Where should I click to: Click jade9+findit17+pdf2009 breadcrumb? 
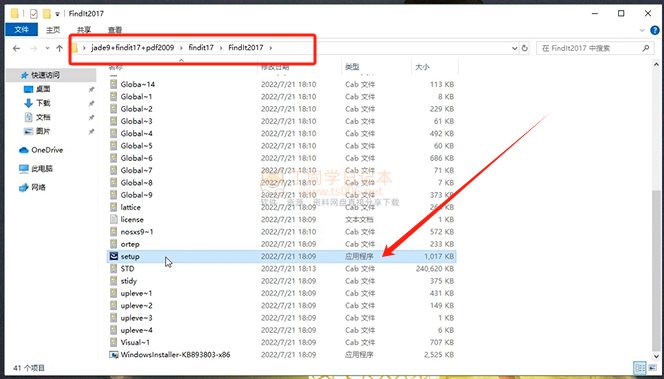click(133, 47)
